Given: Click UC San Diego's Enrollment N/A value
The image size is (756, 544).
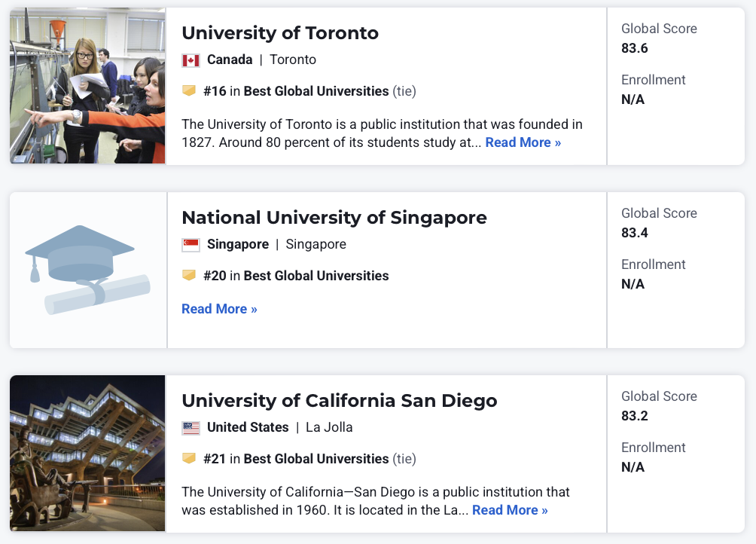Looking at the screenshot, I should tap(633, 467).
